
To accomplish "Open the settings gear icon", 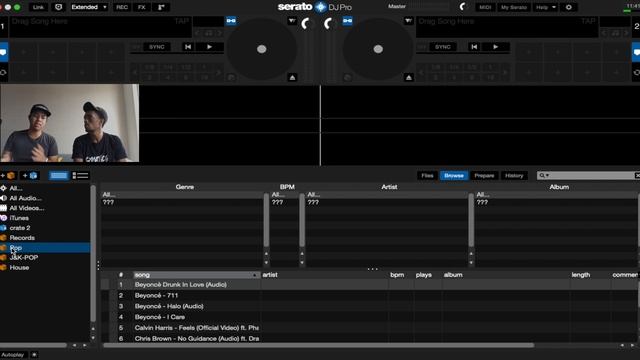I will coord(569,7).
